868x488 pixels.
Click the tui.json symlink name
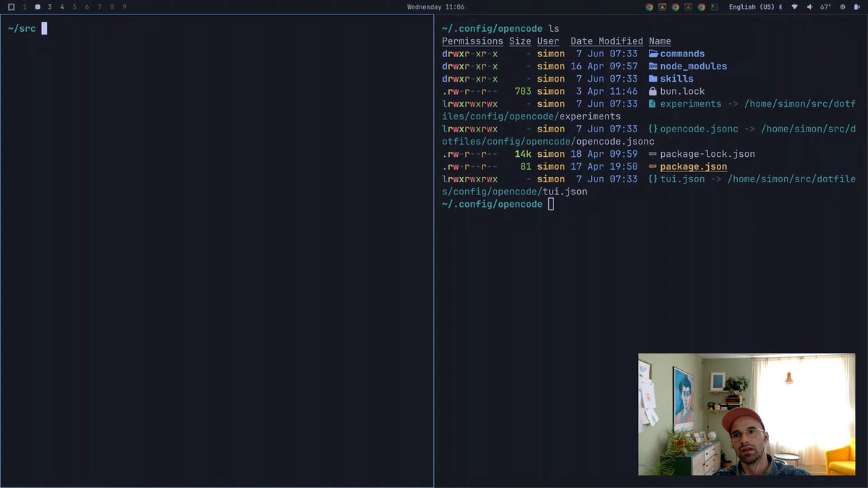[x=682, y=179]
